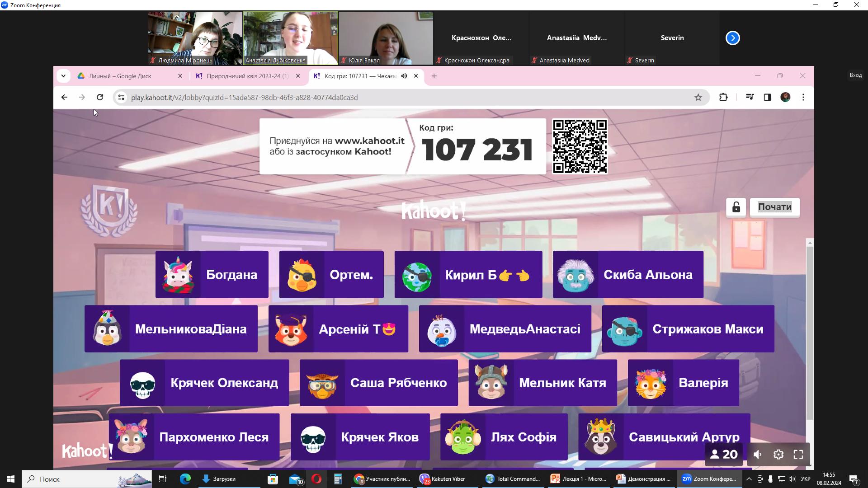
Task: Mute Kahoot lobby sound icon
Action: [758, 455]
